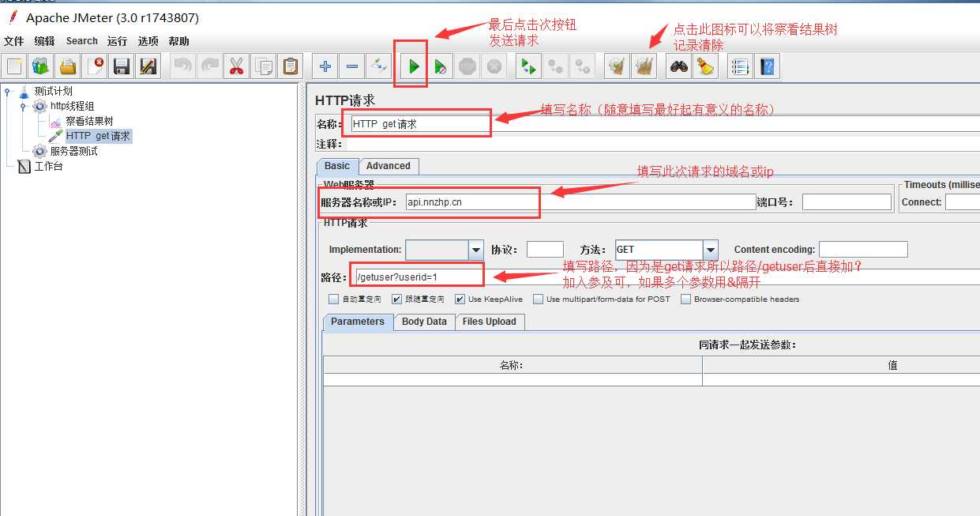Viewport: 980px width, 516px height.
Task: Switch to the Body Data tab
Action: click(x=424, y=322)
